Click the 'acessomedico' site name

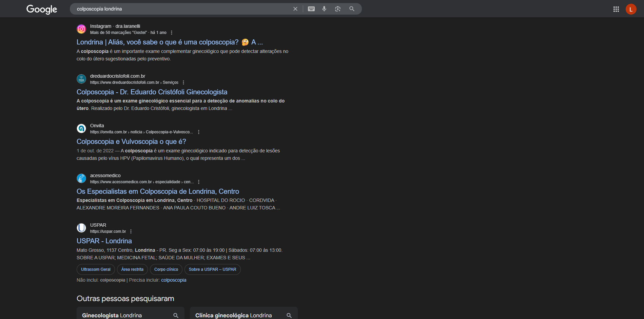(105, 175)
